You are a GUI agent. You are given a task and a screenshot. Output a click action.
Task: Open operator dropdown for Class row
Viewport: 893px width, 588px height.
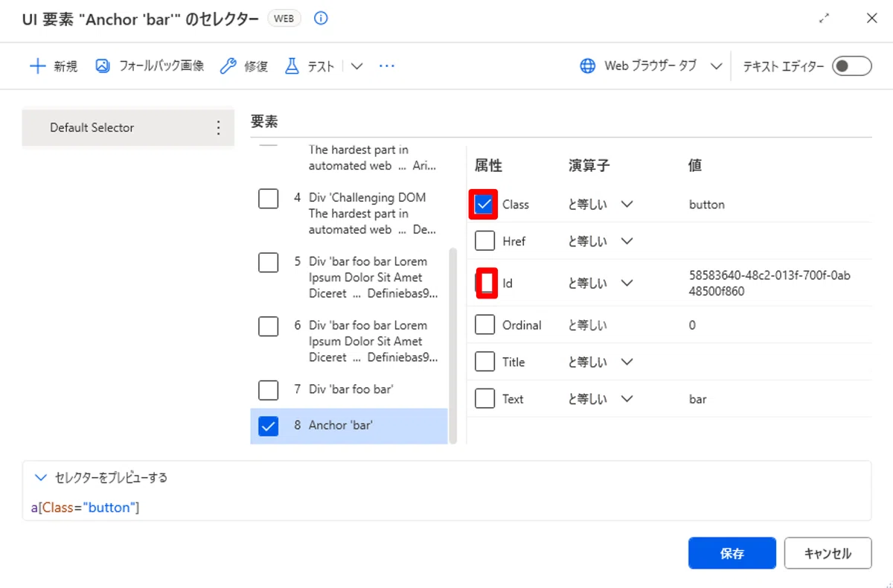pos(627,204)
